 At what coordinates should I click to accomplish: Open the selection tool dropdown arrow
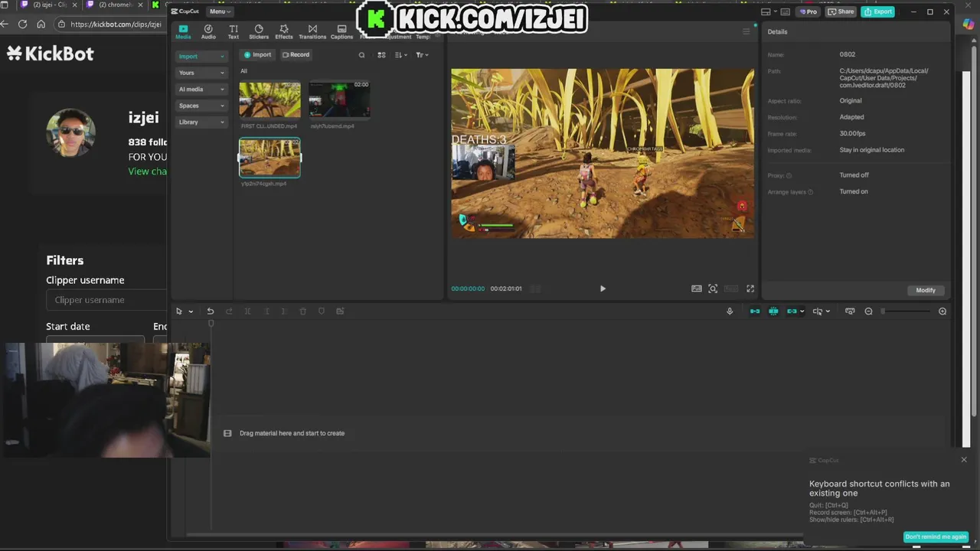coord(191,311)
